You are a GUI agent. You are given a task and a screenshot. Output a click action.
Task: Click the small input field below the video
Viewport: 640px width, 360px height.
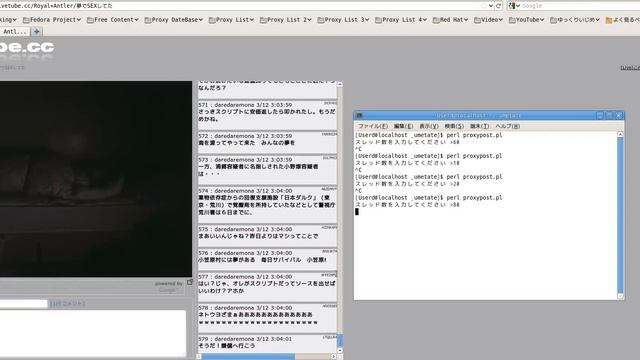(x=23, y=304)
